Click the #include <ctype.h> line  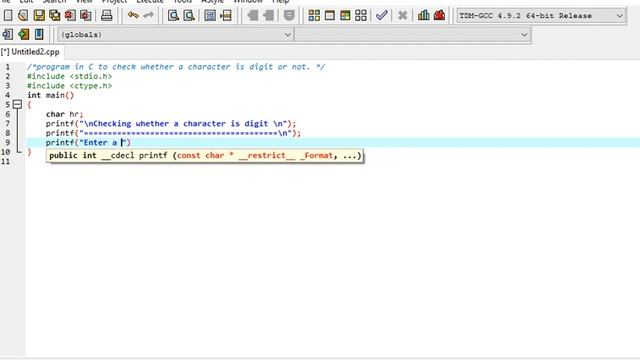69,86
